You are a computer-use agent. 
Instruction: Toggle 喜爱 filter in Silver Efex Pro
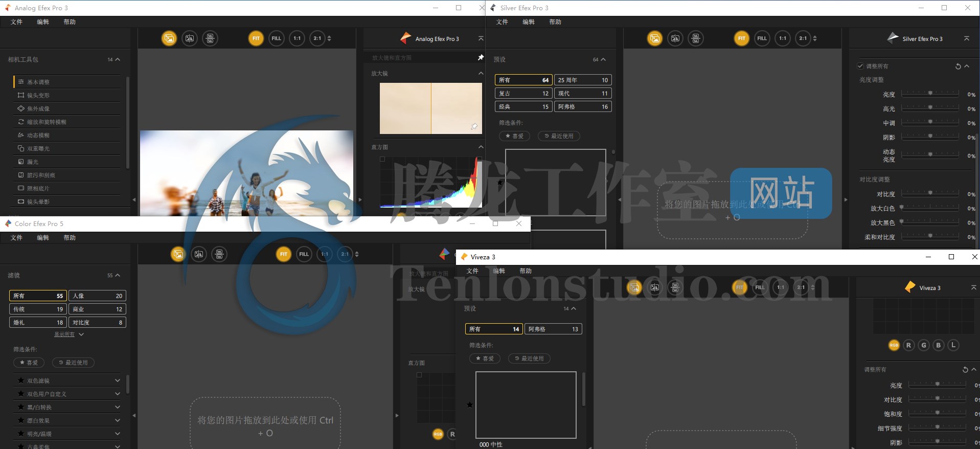[514, 136]
